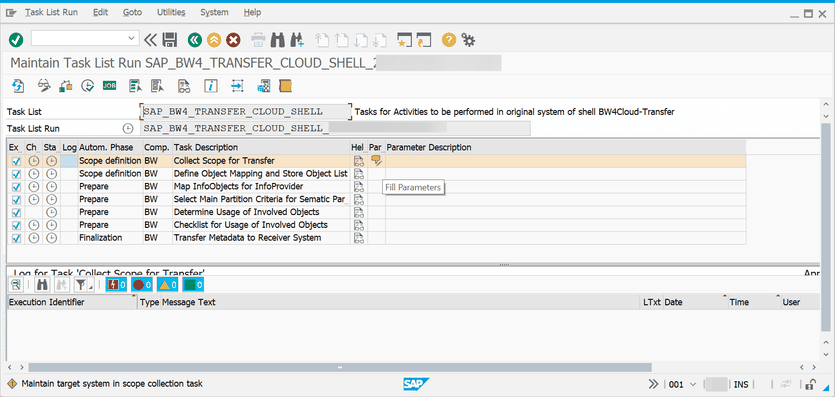Open the Edit menu
Image resolution: width=835 pixels, height=397 pixels.
click(x=100, y=12)
